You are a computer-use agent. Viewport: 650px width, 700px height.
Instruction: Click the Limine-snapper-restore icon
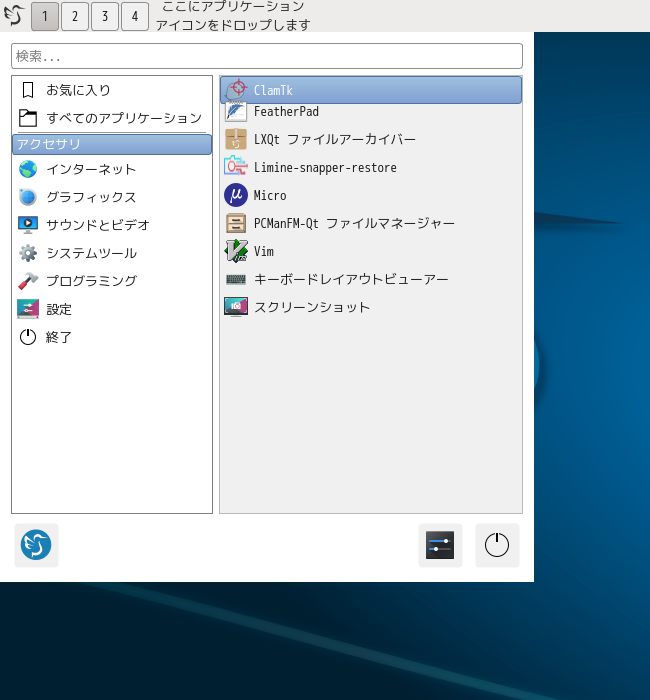click(236, 167)
